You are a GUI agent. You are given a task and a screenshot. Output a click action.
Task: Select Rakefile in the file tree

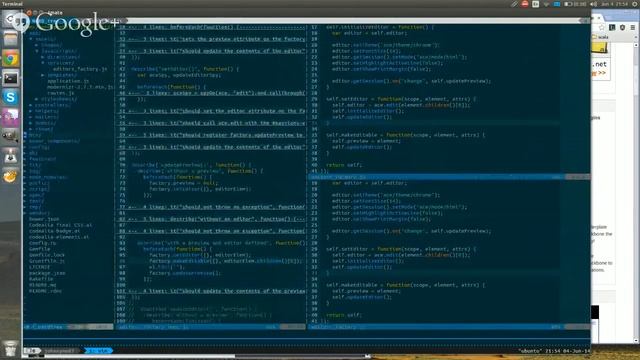click(41, 279)
